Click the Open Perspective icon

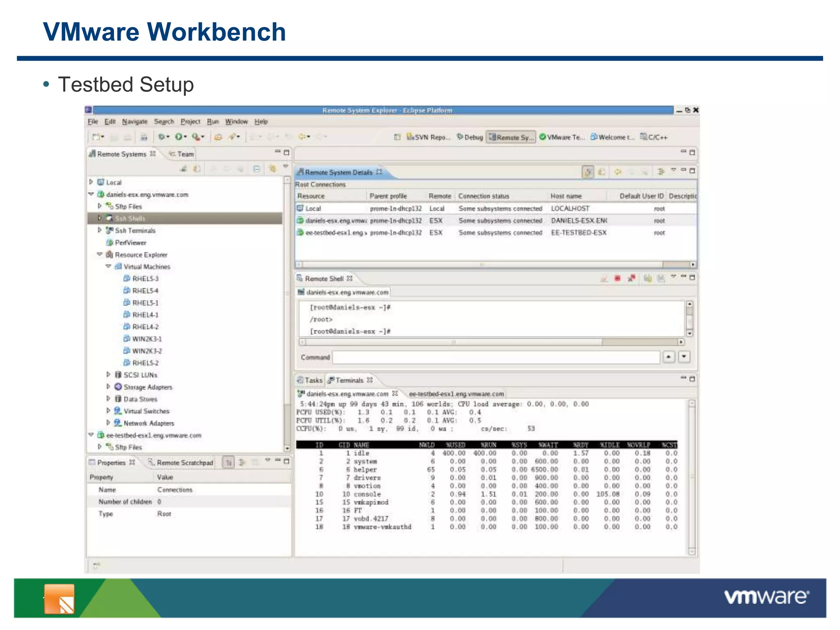click(x=397, y=137)
